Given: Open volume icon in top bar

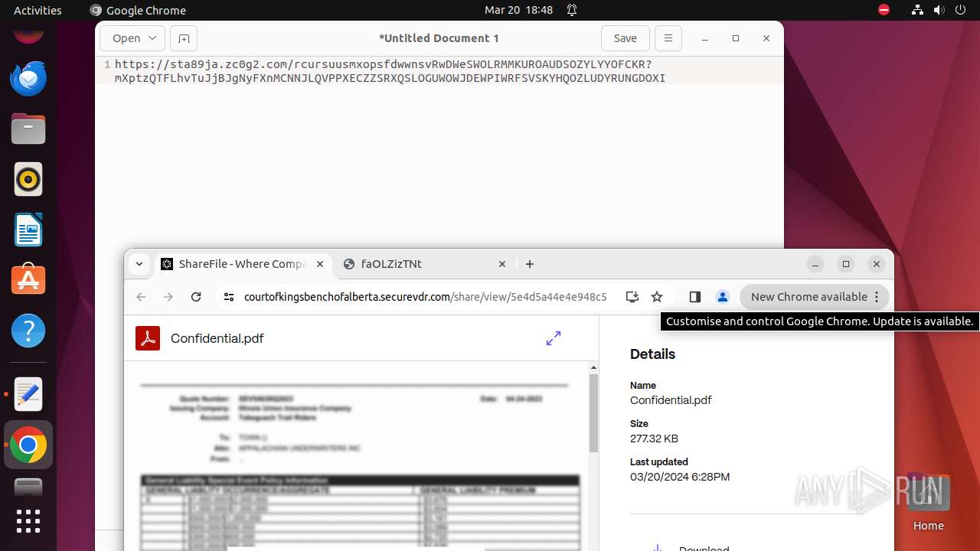Looking at the screenshot, I should [x=939, y=10].
